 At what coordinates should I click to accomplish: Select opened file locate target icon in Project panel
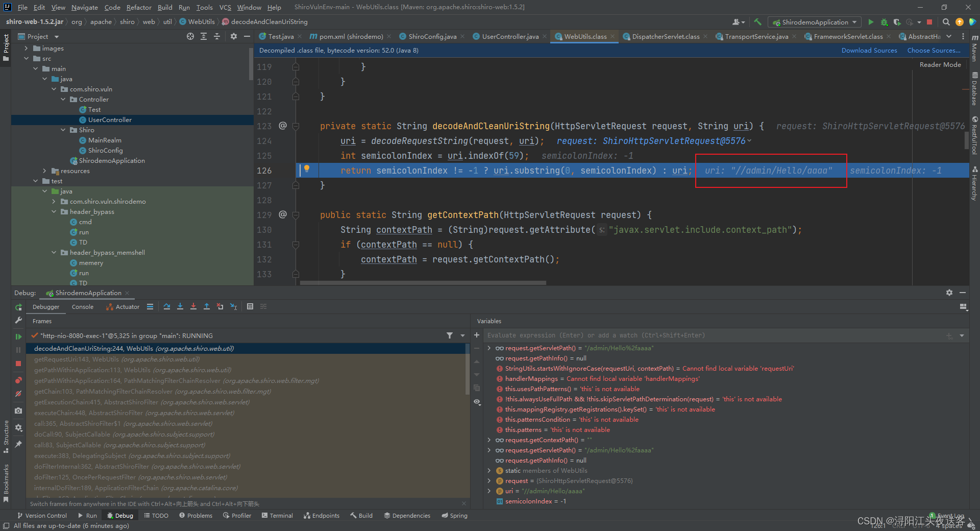190,36
